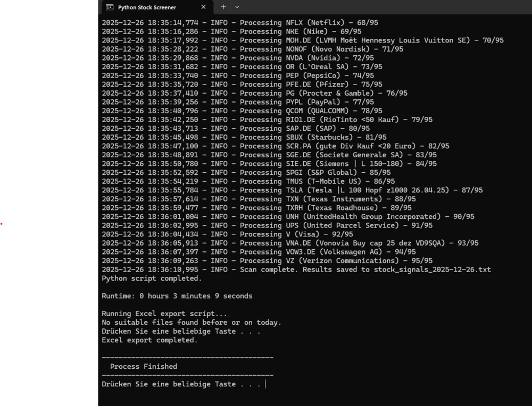Click the SCR.PA gute Div Kauf line
This screenshot has height=406, width=532.
[276, 146]
